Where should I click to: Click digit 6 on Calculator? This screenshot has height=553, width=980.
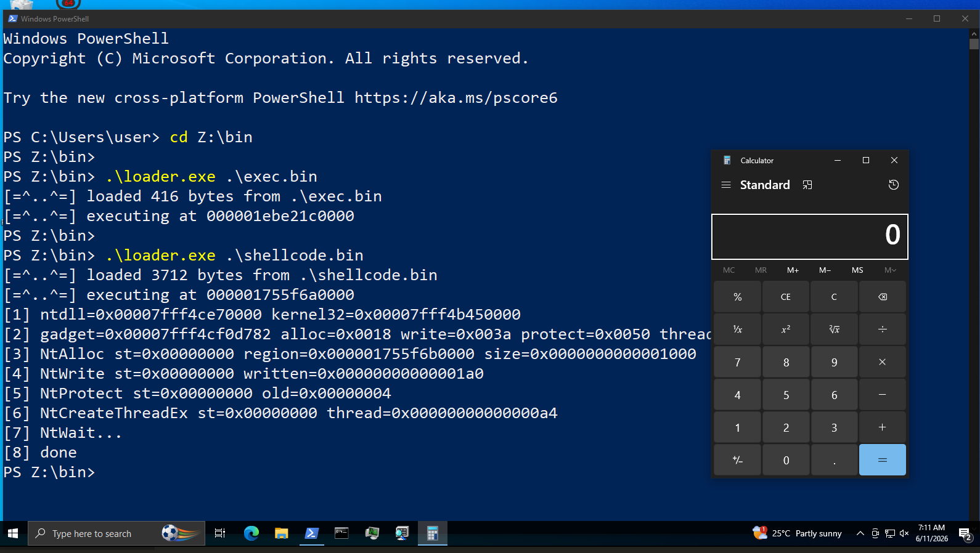pos(834,395)
